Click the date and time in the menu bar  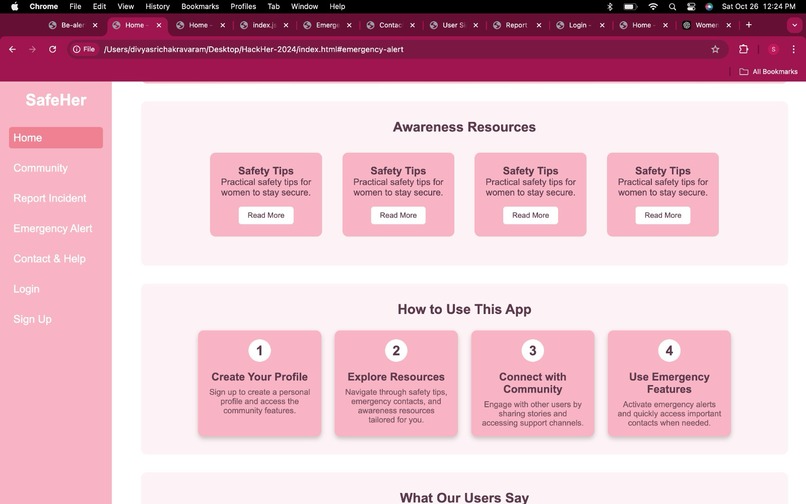[759, 6]
